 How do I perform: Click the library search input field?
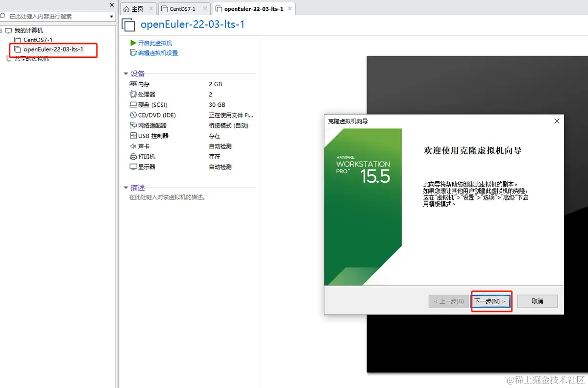(x=58, y=16)
